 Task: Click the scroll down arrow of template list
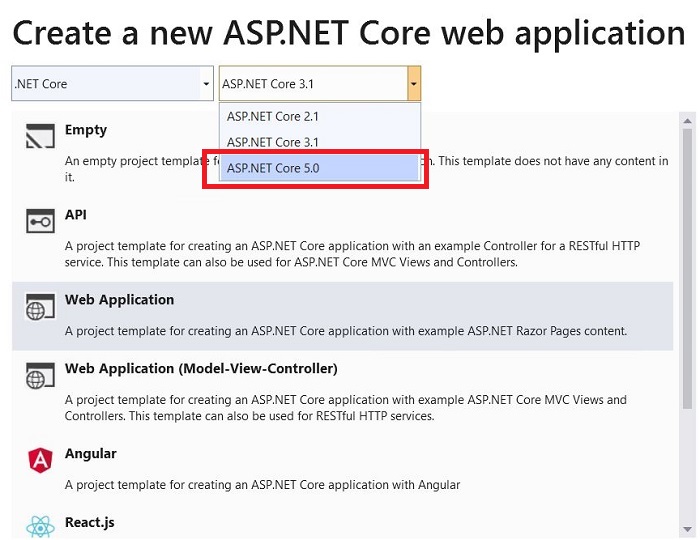[687, 530]
